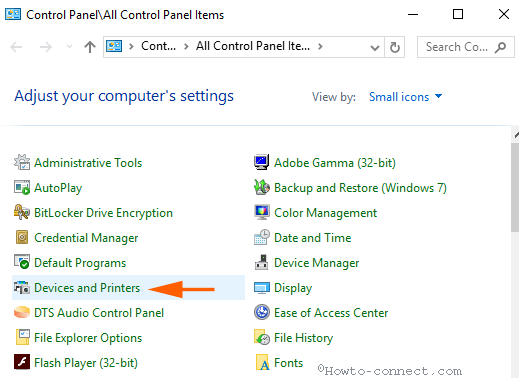Click the vertical scrollbar thumb
Screen dimensions: 519x378
[515, 188]
